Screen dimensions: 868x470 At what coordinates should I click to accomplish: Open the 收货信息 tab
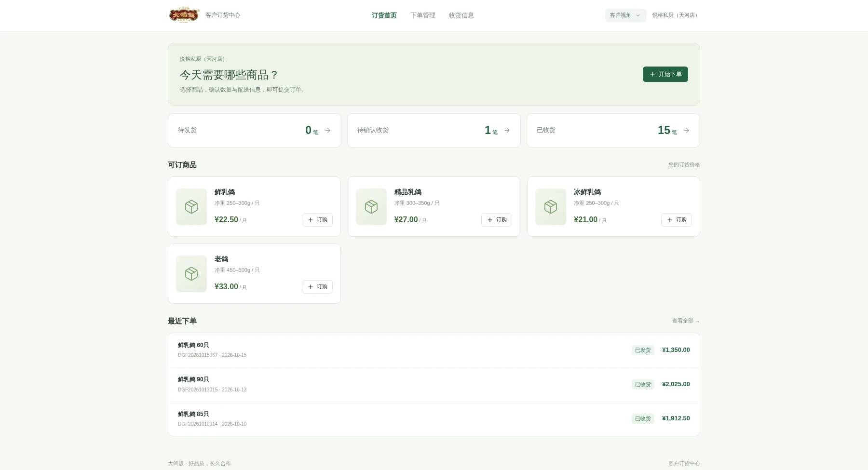pyautogui.click(x=461, y=15)
